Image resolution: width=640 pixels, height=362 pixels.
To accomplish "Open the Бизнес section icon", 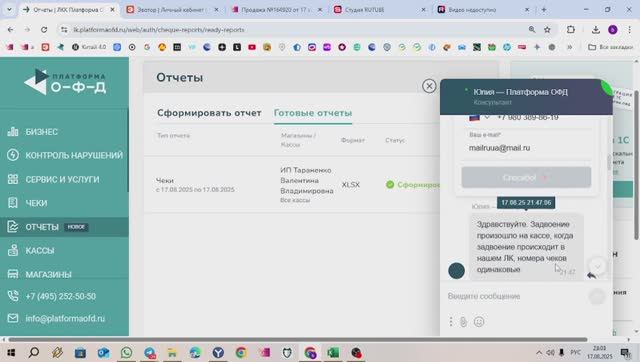I will (13, 131).
